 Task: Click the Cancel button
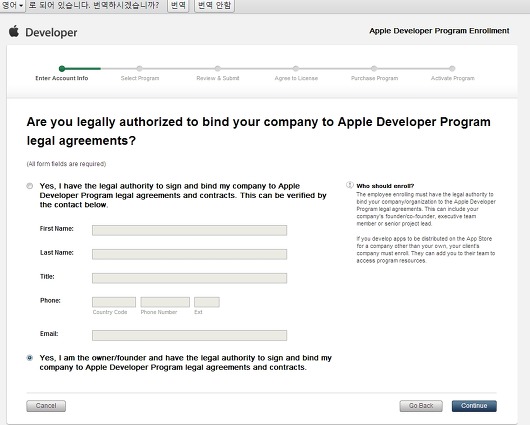[46, 406]
